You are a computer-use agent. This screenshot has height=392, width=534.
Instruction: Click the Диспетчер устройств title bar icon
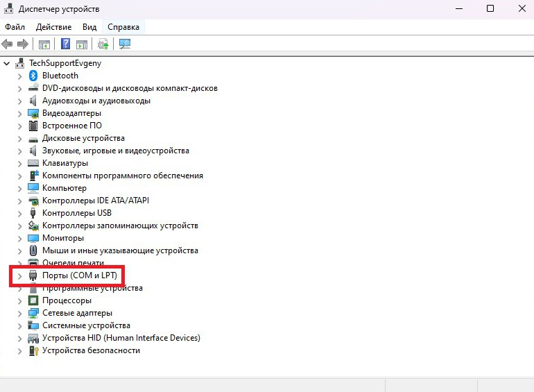click(8, 8)
